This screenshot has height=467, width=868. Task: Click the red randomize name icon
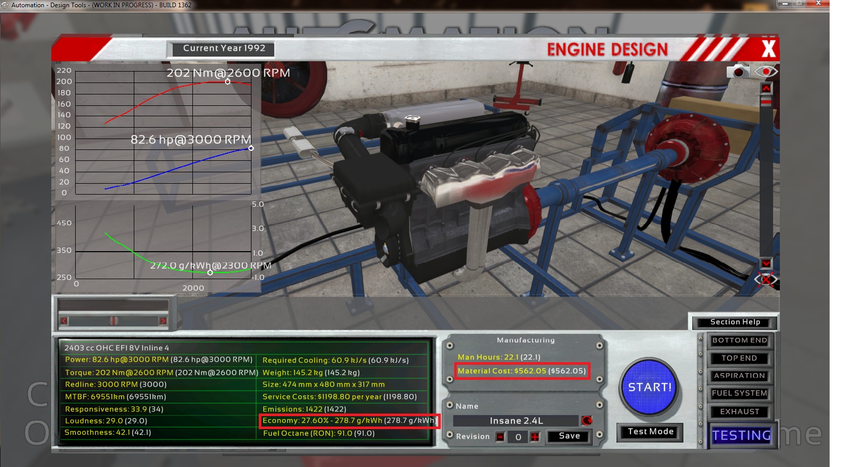(x=587, y=420)
